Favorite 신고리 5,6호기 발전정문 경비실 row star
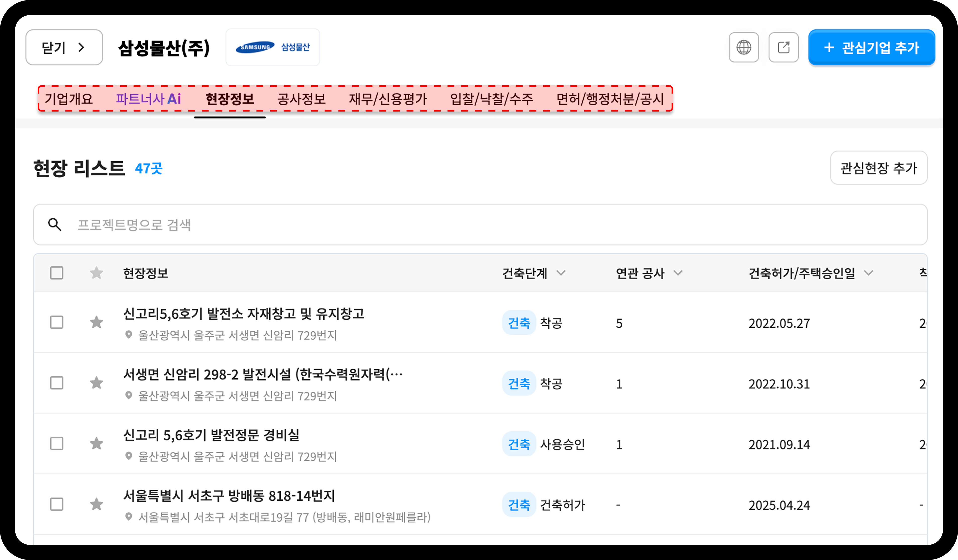The height and width of the screenshot is (560, 958). (x=96, y=444)
